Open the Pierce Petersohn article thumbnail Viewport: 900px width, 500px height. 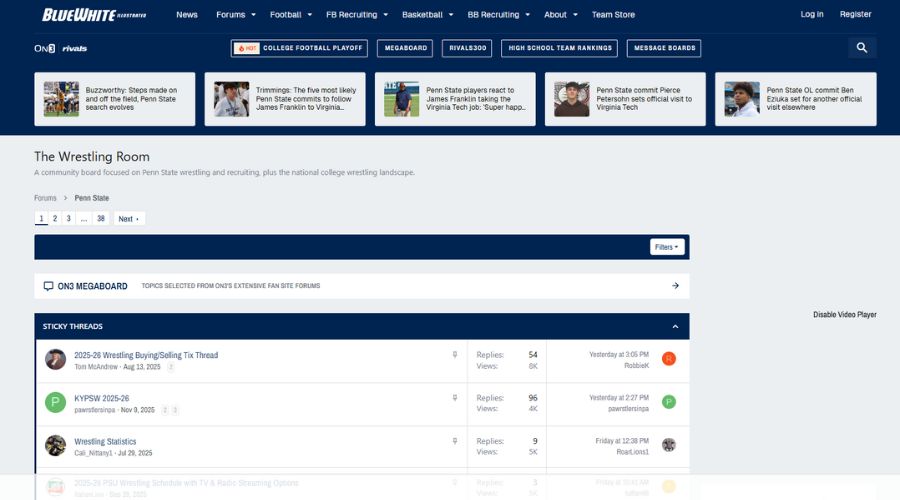pyautogui.click(x=572, y=99)
